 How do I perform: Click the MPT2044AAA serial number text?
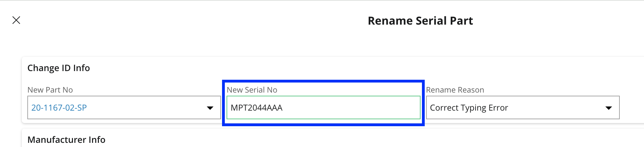point(257,108)
